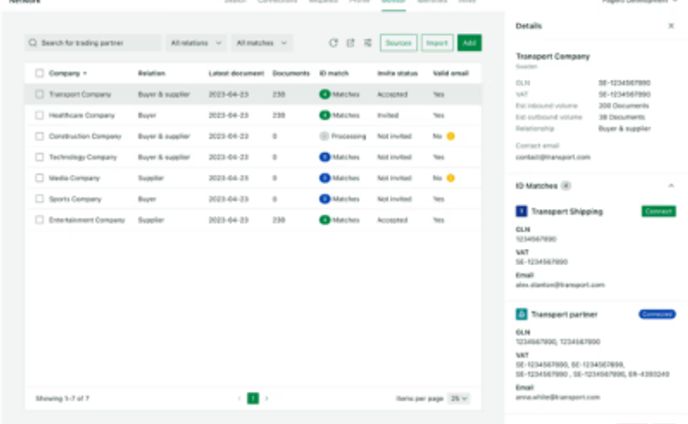The width and height of the screenshot is (688, 424).
Task: Go to previous page arrow
Action: tap(239, 398)
